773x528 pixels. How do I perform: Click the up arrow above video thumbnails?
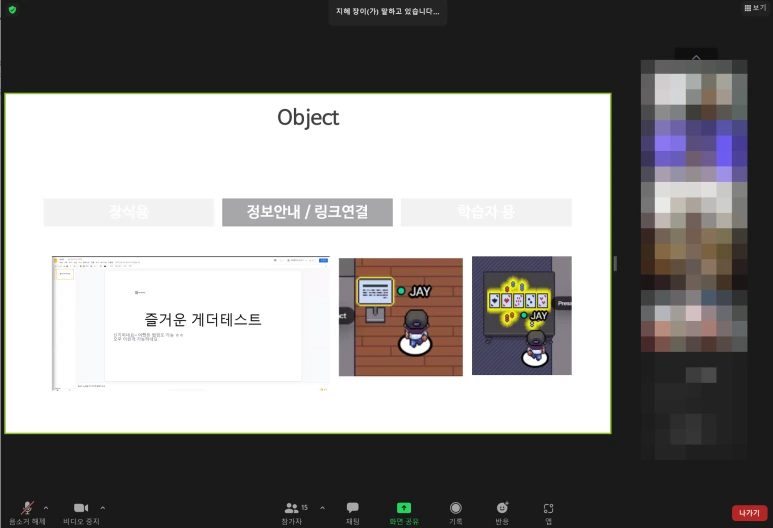tap(696, 57)
